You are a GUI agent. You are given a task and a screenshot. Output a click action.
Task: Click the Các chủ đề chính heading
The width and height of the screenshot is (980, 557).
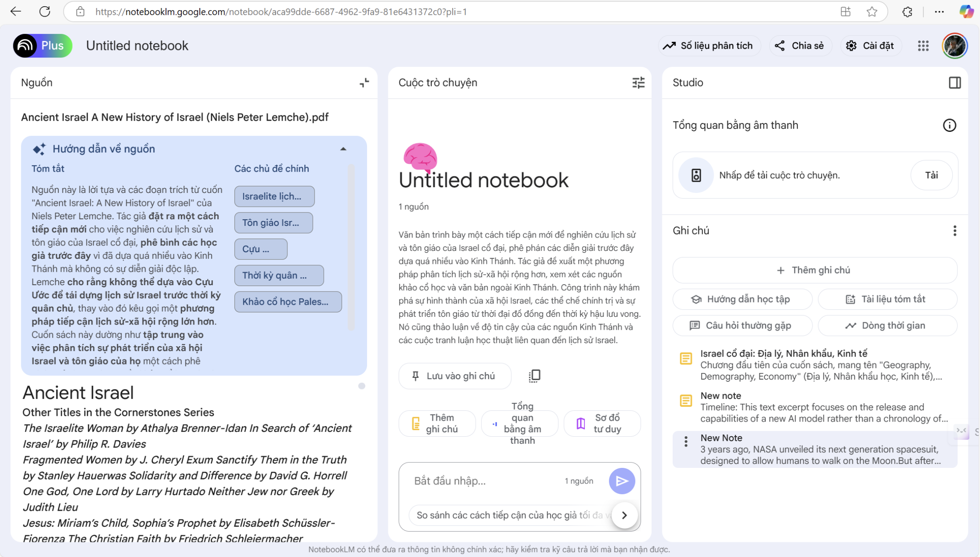[271, 168]
